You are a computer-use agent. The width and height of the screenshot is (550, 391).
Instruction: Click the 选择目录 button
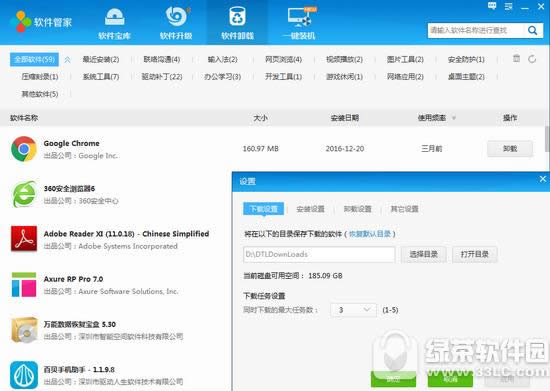(424, 254)
